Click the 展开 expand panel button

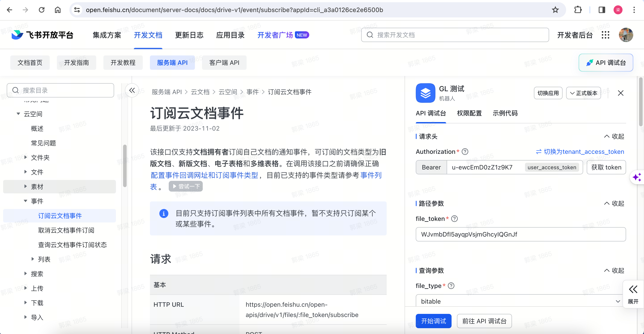(633, 294)
